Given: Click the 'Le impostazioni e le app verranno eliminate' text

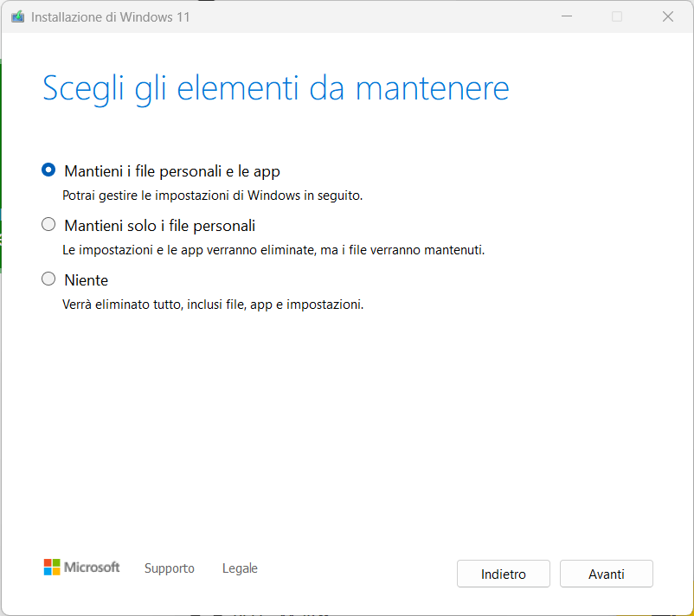Looking at the screenshot, I should click(x=273, y=250).
